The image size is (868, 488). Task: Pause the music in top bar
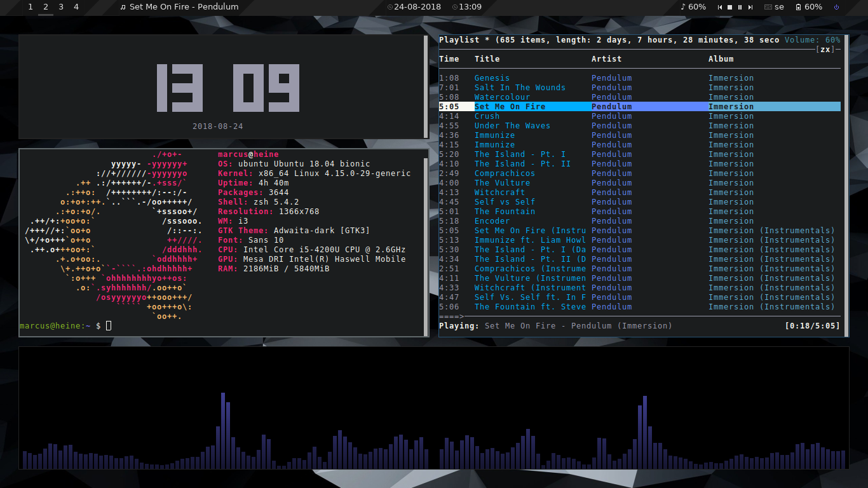coord(740,7)
